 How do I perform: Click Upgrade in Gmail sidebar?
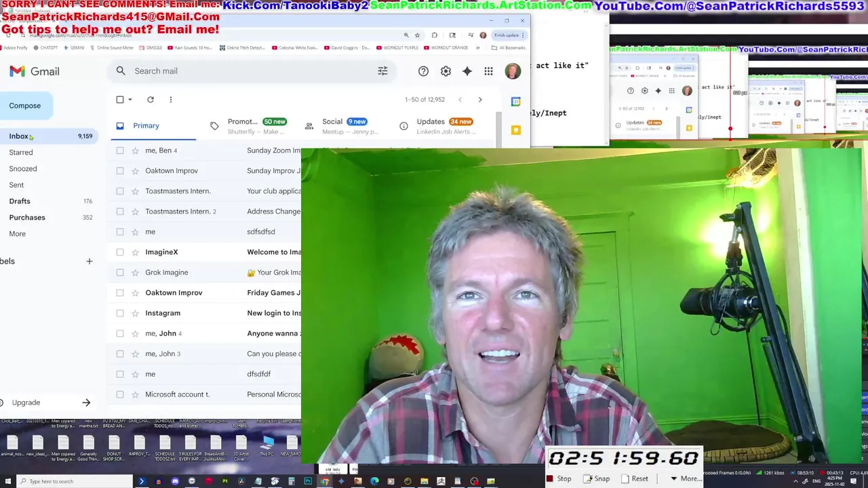coord(26,403)
